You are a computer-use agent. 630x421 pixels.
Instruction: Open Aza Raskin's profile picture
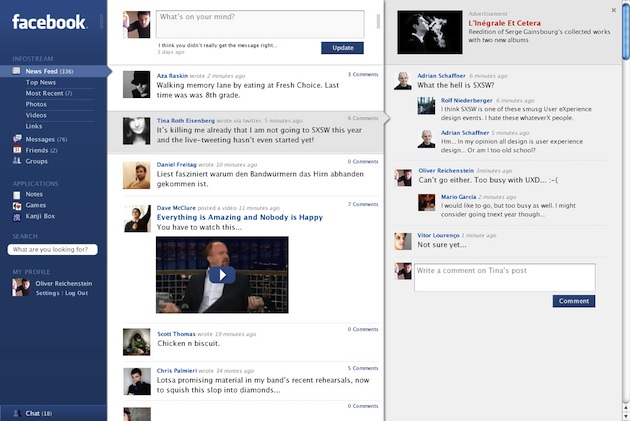(x=137, y=84)
